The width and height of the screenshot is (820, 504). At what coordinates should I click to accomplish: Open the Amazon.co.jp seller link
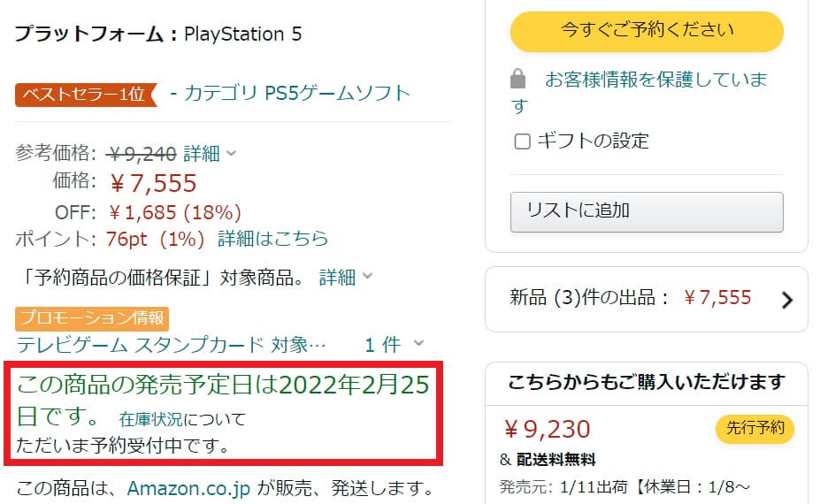tap(188, 488)
